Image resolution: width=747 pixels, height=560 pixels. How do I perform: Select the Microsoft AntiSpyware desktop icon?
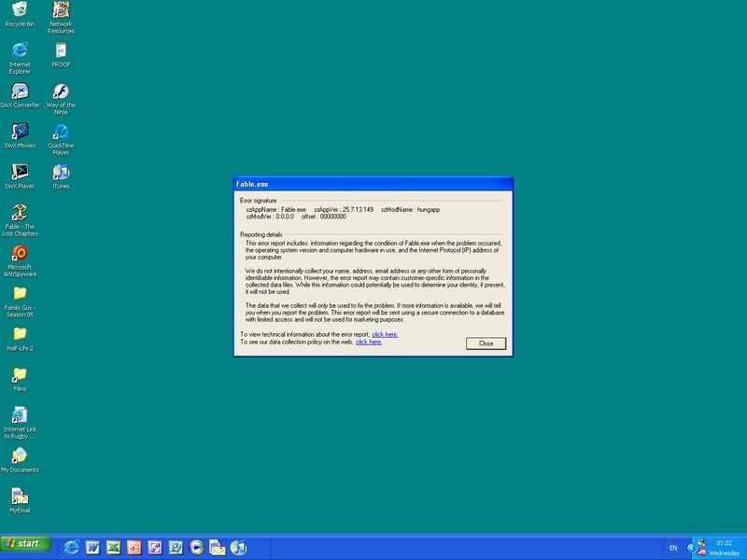click(x=20, y=260)
